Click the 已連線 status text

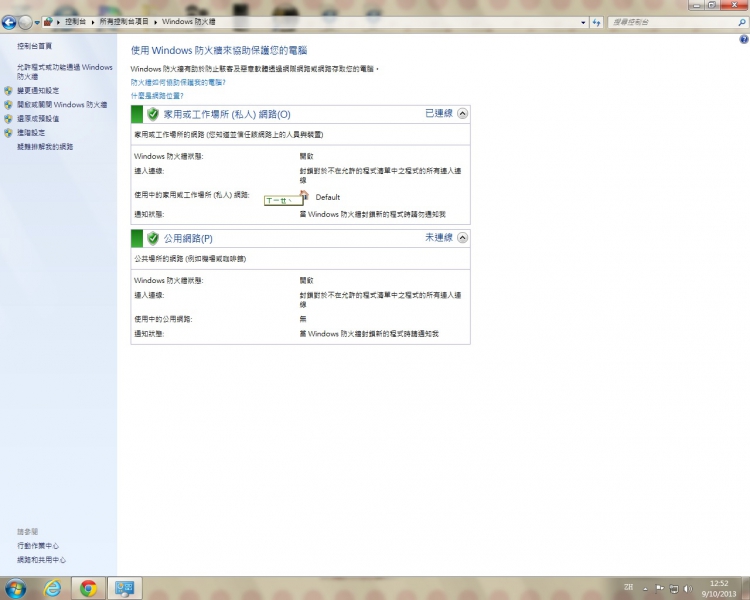click(x=439, y=113)
